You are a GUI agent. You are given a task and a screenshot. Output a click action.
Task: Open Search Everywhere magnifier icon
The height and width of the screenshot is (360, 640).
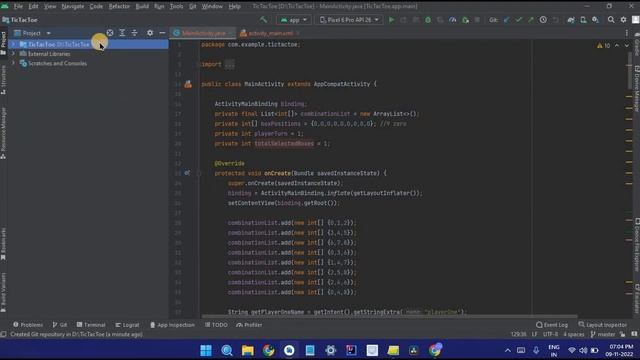[x=611, y=20]
